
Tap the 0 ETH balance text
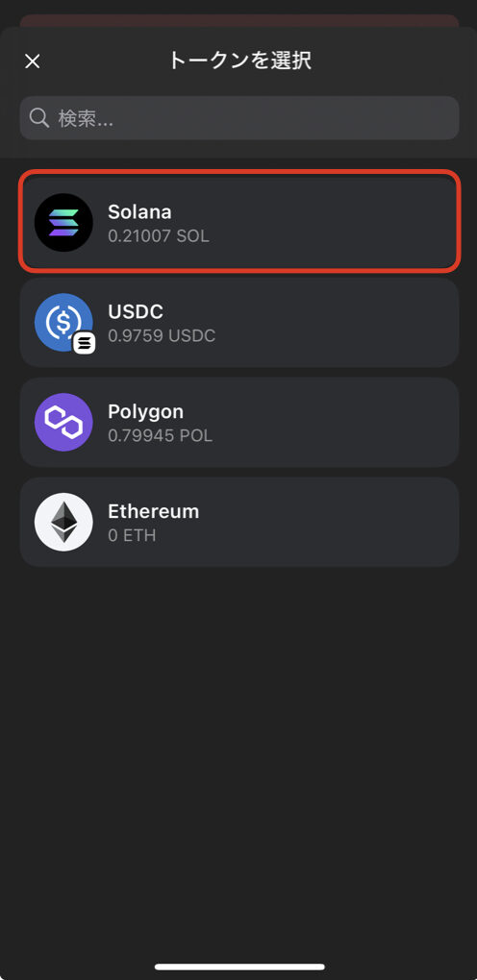(x=132, y=535)
